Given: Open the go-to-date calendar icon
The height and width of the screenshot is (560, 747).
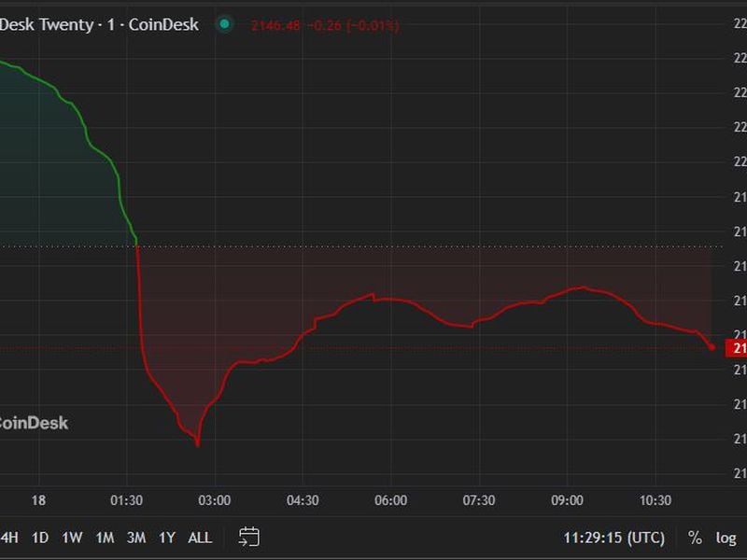Looking at the screenshot, I should (248, 537).
